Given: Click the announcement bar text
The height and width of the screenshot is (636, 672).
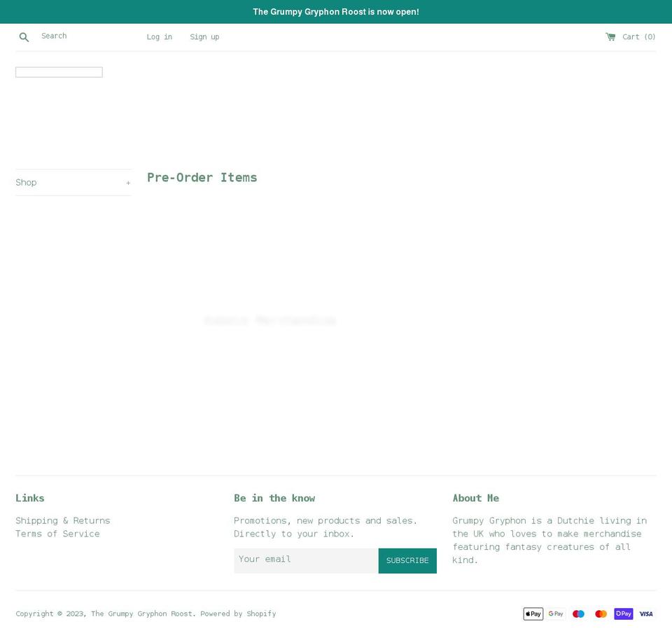Looking at the screenshot, I should (x=336, y=12).
